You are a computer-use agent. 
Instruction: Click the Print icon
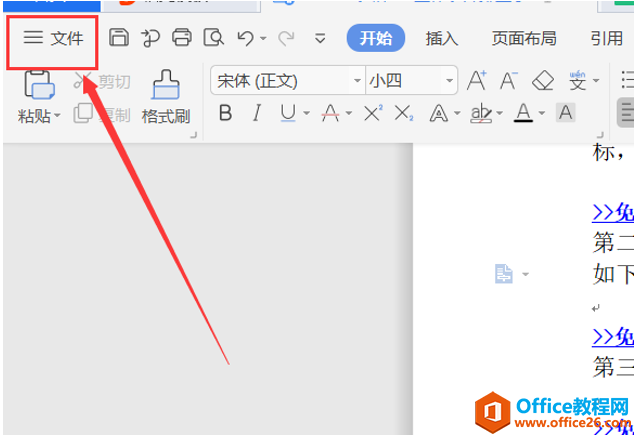181,38
